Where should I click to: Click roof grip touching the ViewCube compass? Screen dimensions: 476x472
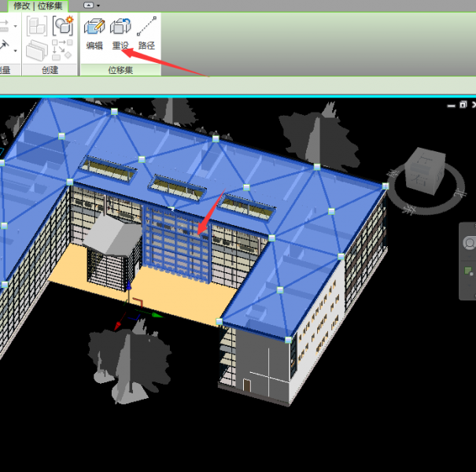[386, 186]
